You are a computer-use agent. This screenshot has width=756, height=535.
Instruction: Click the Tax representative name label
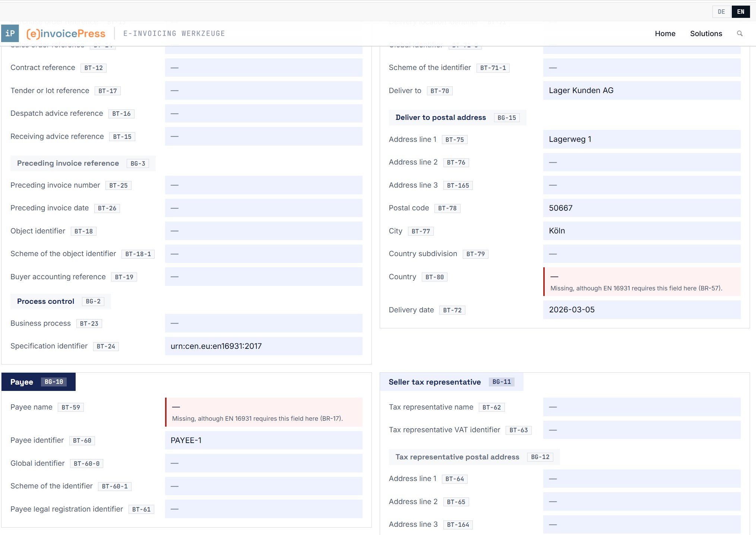(x=431, y=407)
